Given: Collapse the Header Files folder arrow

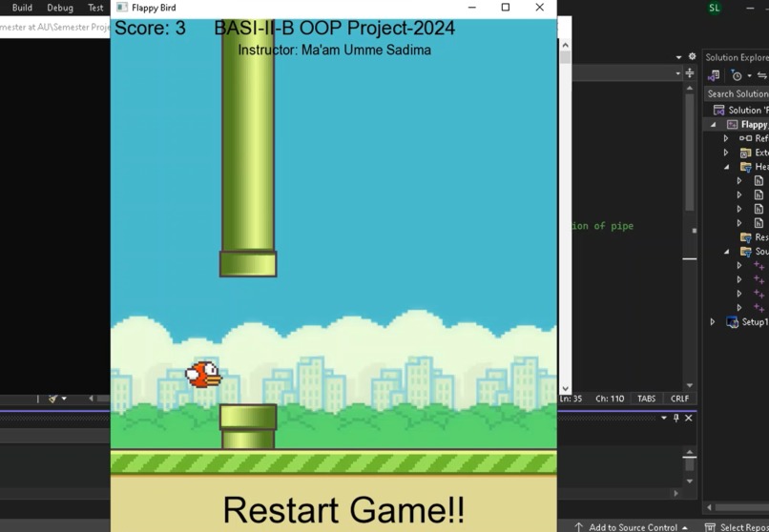Looking at the screenshot, I should (726, 167).
